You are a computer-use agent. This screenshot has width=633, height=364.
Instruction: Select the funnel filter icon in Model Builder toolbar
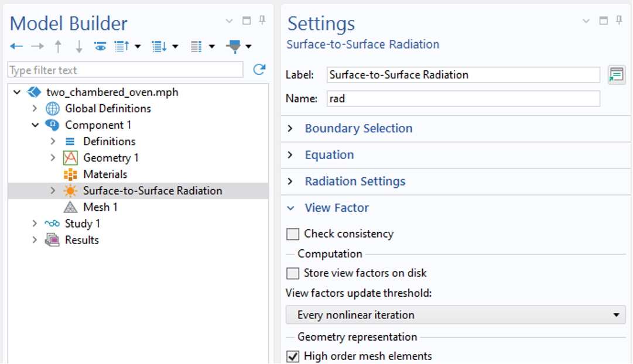pyautogui.click(x=234, y=46)
